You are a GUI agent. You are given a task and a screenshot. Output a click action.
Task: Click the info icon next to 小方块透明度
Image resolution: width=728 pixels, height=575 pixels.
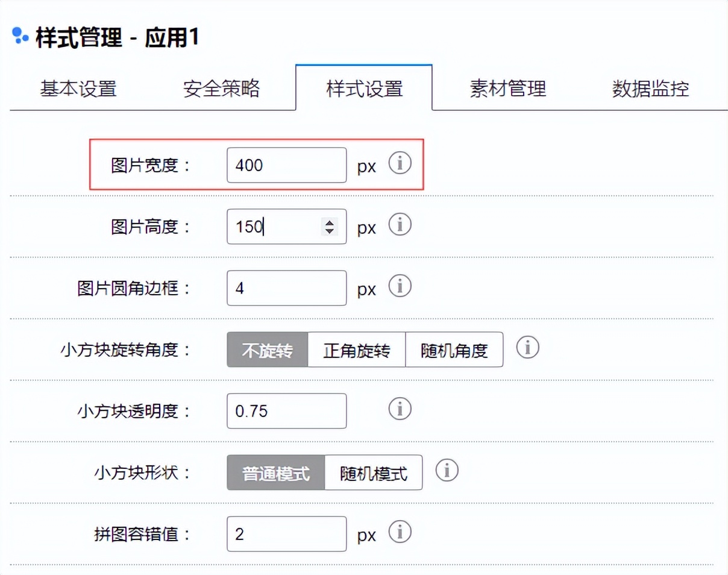[x=399, y=409]
